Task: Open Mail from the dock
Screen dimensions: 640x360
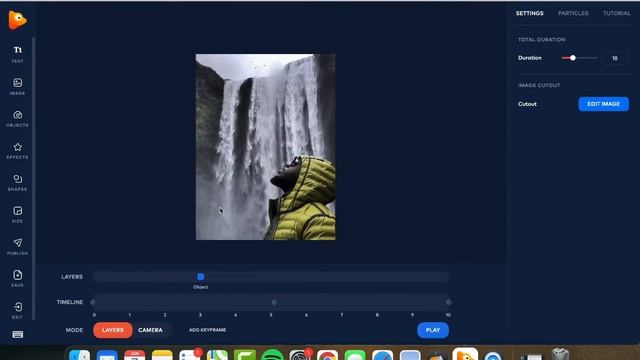Action: click(x=107, y=355)
